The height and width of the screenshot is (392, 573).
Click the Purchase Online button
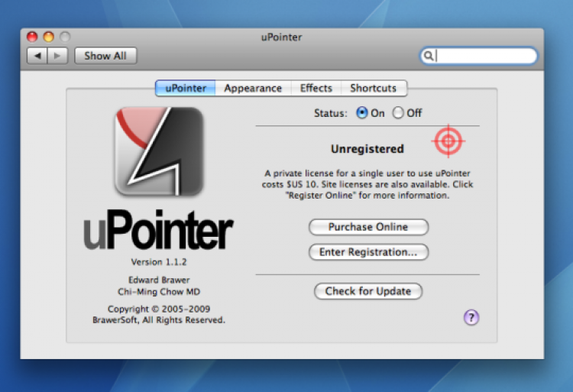(x=368, y=227)
